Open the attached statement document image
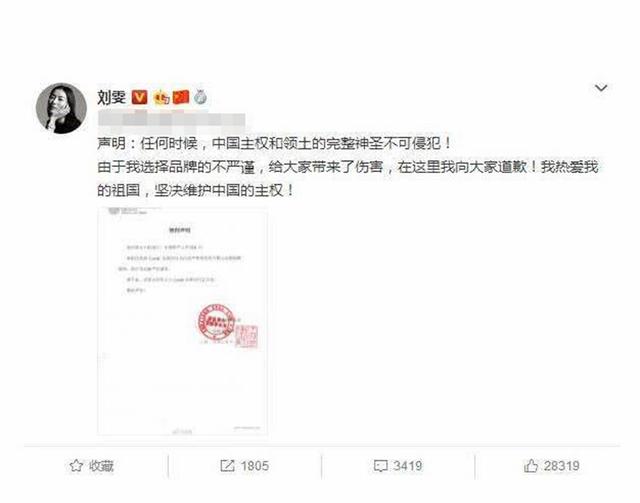The width and height of the screenshot is (640, 503). pos(182,321)
